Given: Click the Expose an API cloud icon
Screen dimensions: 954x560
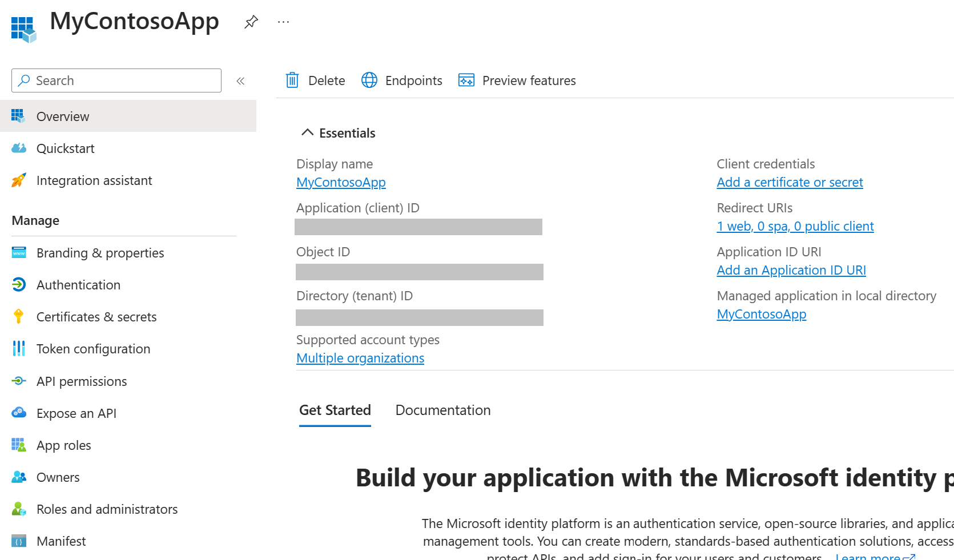Looking at the screenshot, I should pos(19,413).
